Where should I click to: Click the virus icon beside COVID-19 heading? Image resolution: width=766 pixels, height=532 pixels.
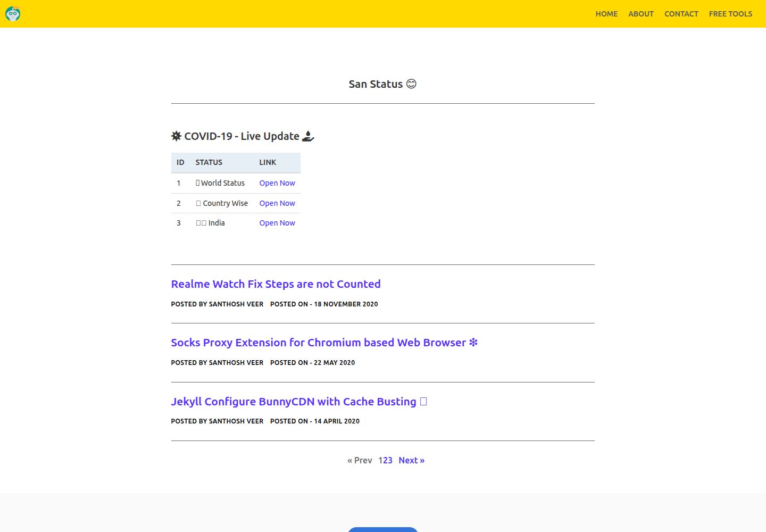point(176,136)
